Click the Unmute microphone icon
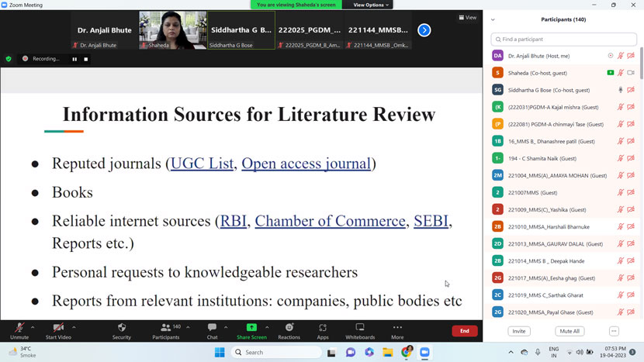Viewport: 644px width, 362px height. (x=19, y=328)
